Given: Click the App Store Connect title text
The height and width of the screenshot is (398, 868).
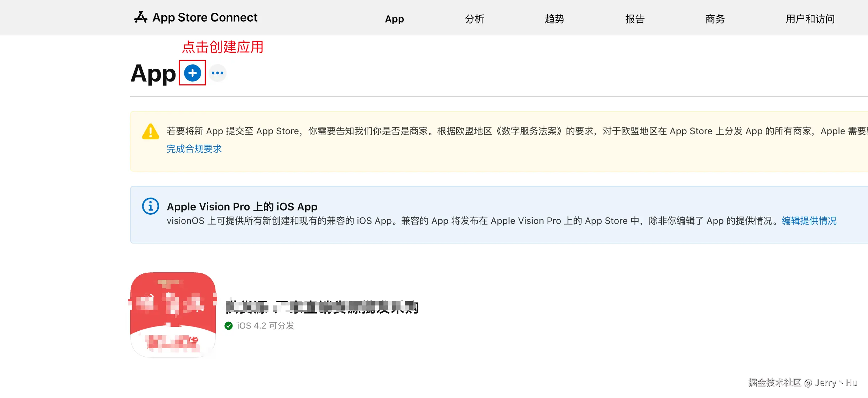Looking at the screenshot, I should 205,17.
